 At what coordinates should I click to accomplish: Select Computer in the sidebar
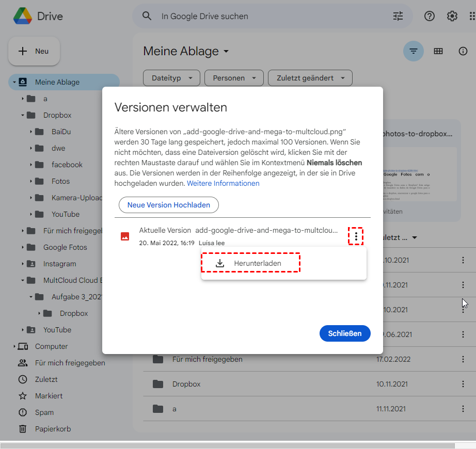tap(51, 346)
